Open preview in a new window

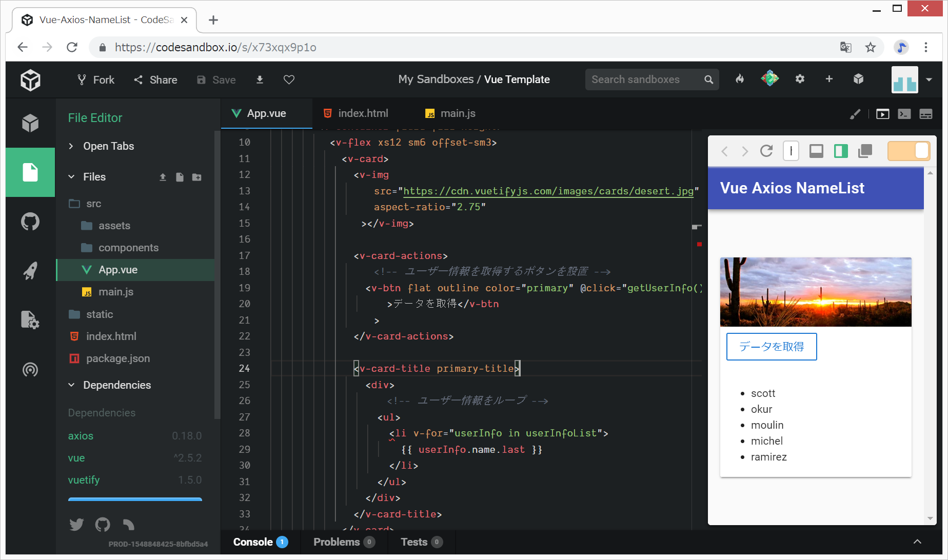click(x=865, y=151)
